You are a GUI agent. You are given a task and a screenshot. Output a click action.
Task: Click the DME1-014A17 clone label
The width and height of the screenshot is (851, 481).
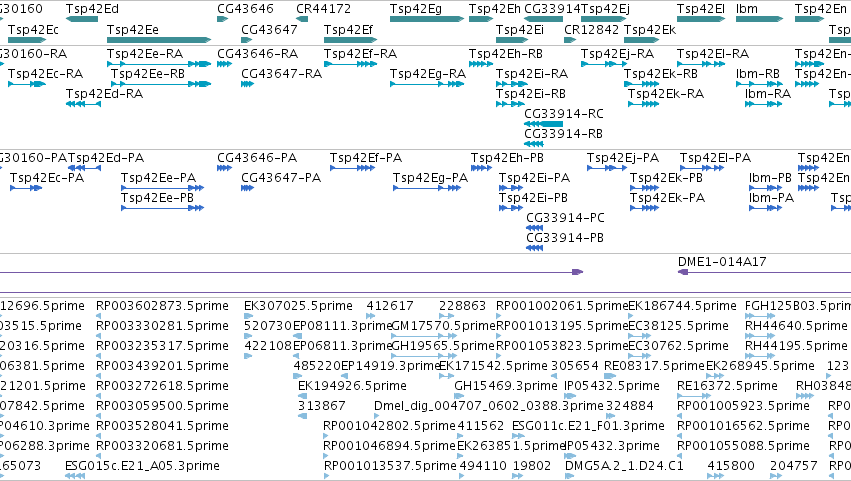click(722, 262)
